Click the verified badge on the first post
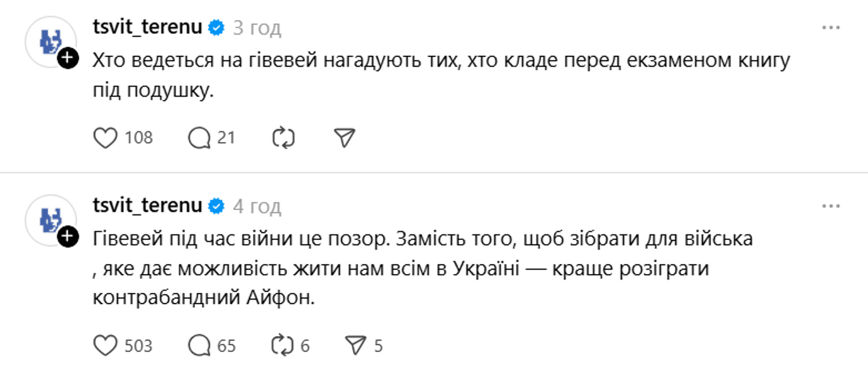This screenshot has height=377, width=868. (x=217, y=28)
